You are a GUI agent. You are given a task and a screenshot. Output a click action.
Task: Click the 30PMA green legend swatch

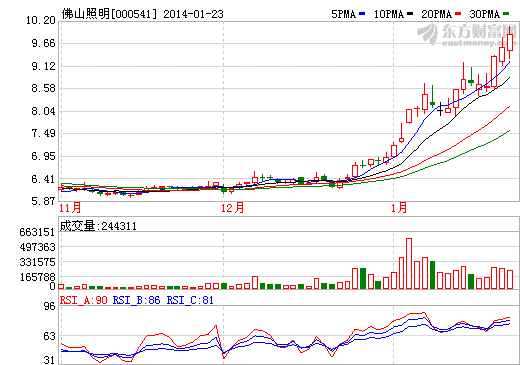(x=506, y=14)
